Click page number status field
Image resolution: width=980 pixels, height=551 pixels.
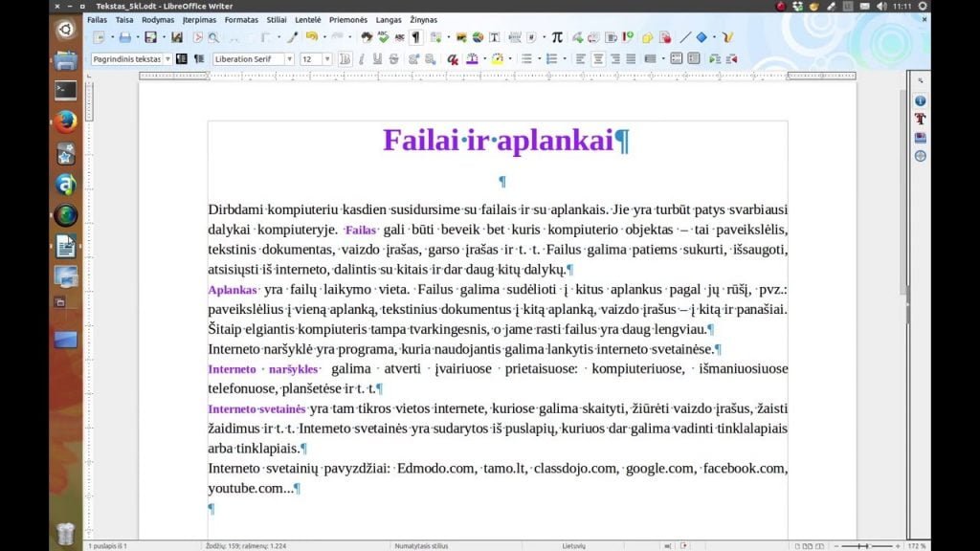pos(107,546)
